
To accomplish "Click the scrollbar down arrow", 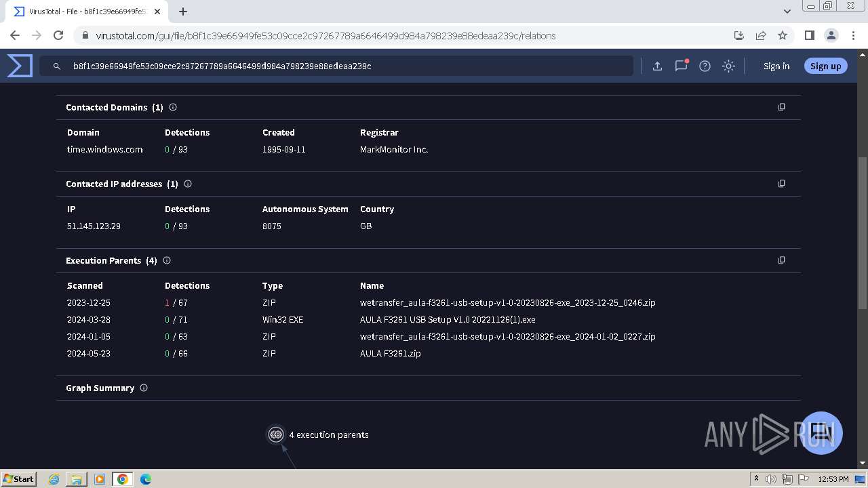I will click(x=862, y=463).
